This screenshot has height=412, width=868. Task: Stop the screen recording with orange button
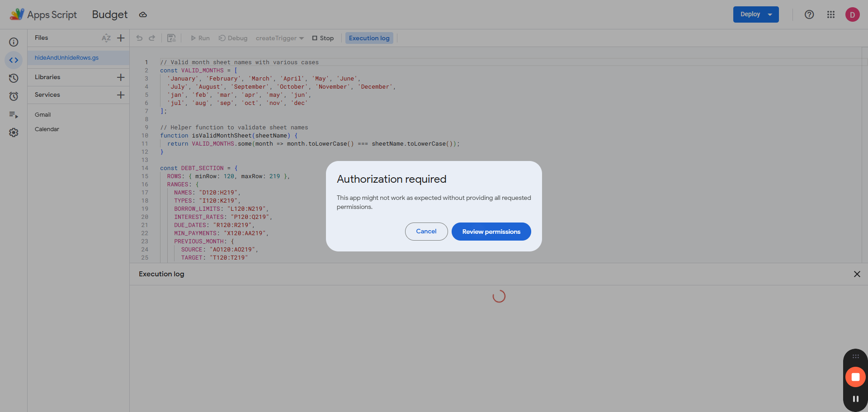(855, 377)
